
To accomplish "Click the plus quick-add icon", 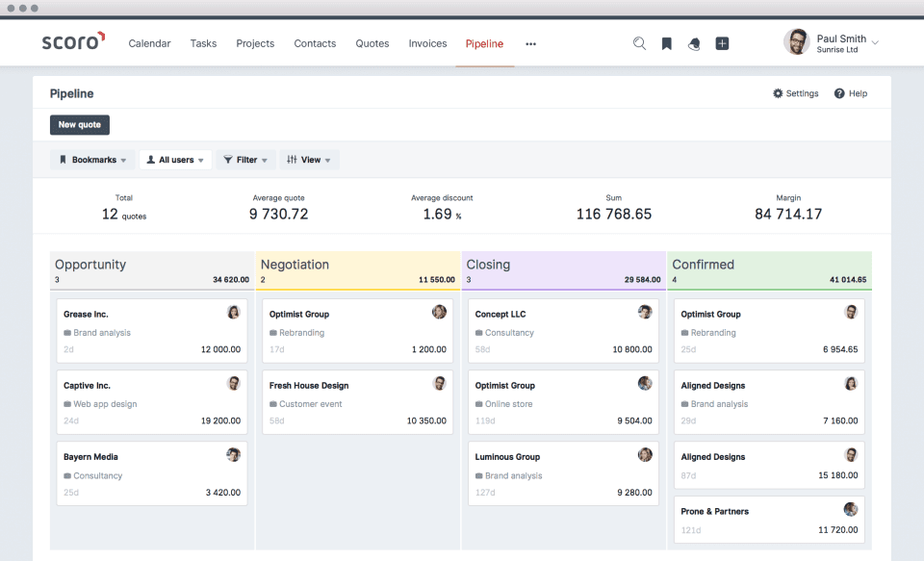I will tap(722, 43).
